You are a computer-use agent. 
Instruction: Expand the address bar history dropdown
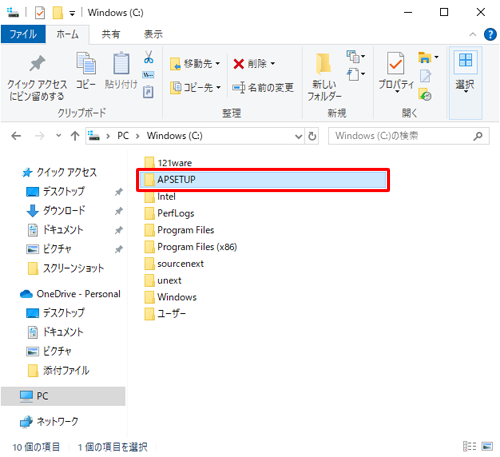point(299,136)
